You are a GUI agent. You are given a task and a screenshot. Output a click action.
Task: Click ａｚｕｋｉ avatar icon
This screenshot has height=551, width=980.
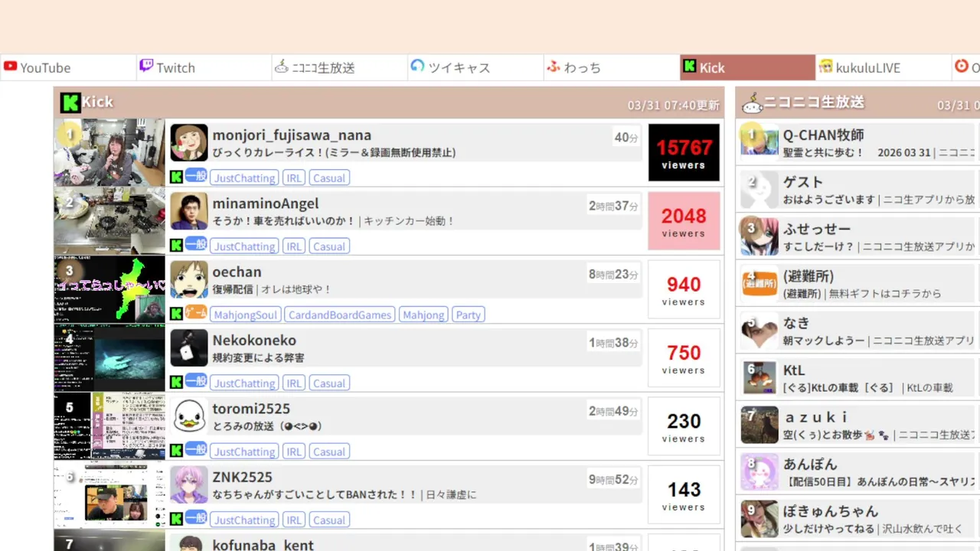tap(759, 425)
